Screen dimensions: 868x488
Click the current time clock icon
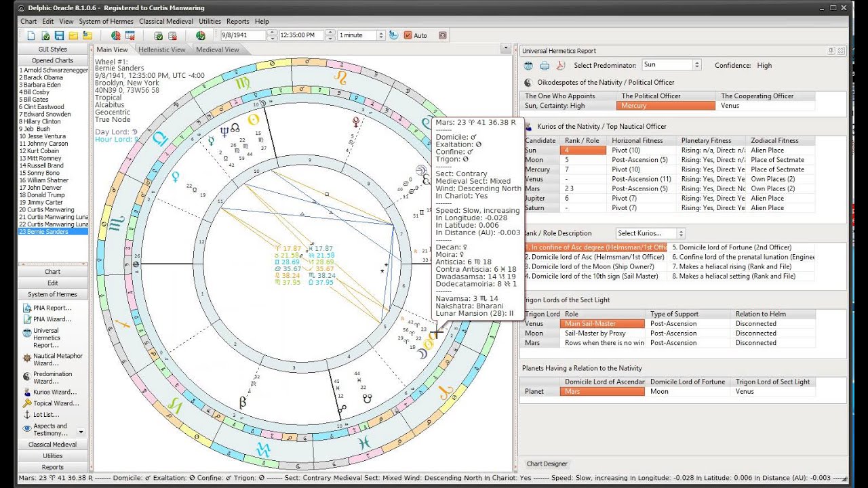[x=394, y=35]
